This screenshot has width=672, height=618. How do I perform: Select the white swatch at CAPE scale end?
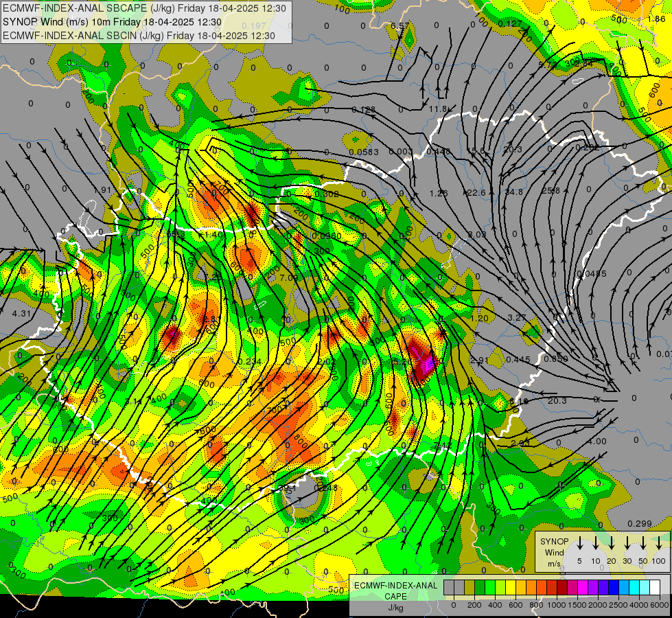tap(655, 588)
